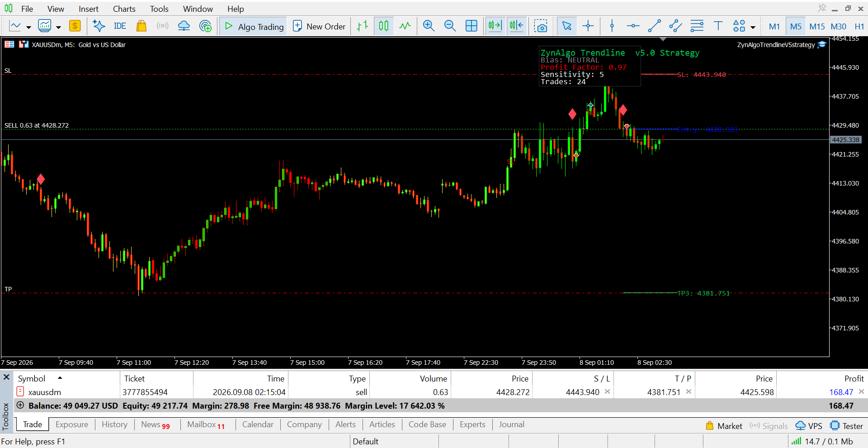Select the cursor arrow tool
This screenshot has height=448, width=868.
point(566,26)
